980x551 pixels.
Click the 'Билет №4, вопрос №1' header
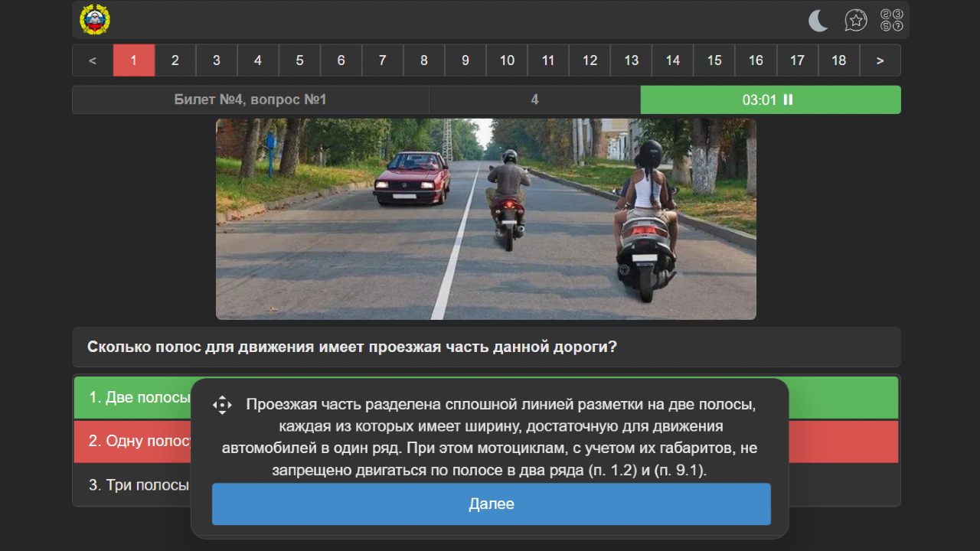tap(250, 99)
